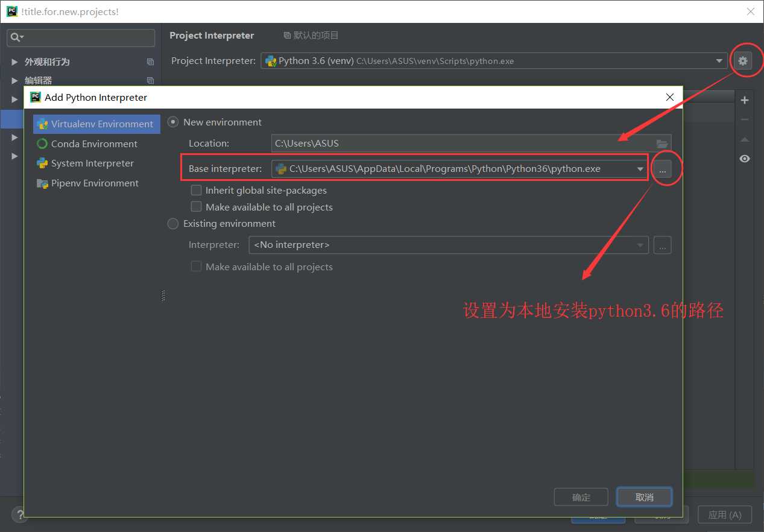Click the System Interpreter Python icon

42,163
